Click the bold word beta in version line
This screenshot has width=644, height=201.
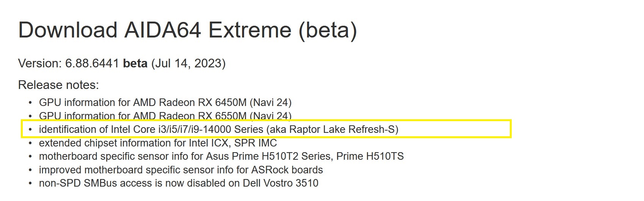coord(135,63)
